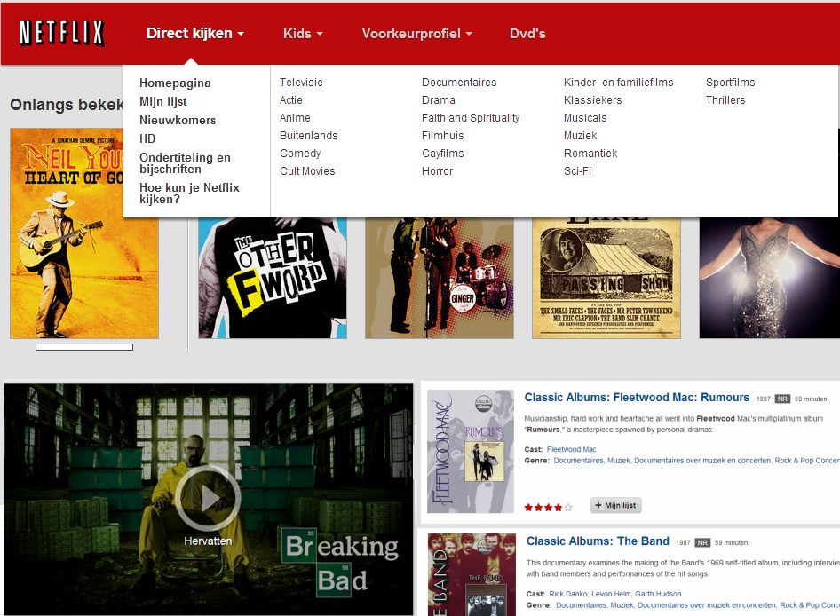Browse the Televisie genre
The image size is (840, 616).
301,83
